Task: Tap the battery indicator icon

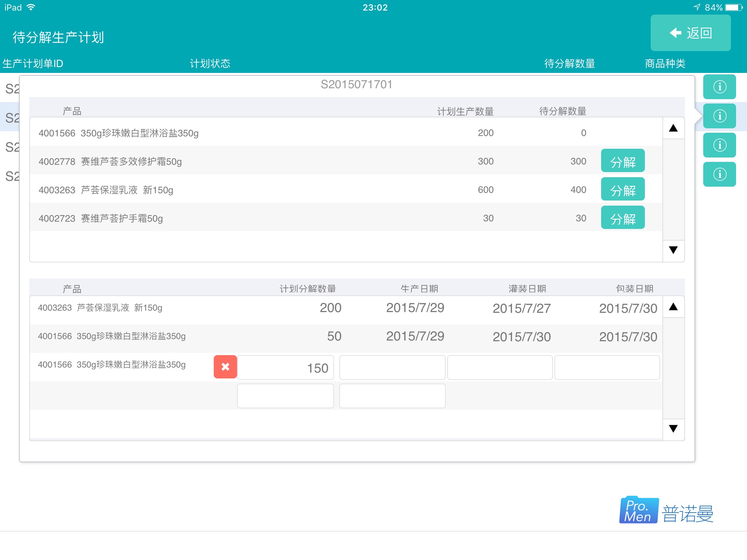Action: tap(734, 7)
